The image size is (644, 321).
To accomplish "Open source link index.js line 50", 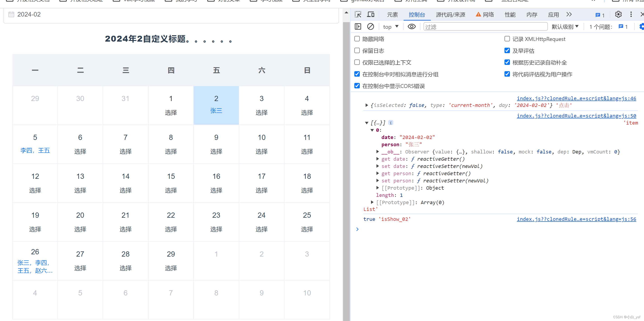I will tap(576, 116).
